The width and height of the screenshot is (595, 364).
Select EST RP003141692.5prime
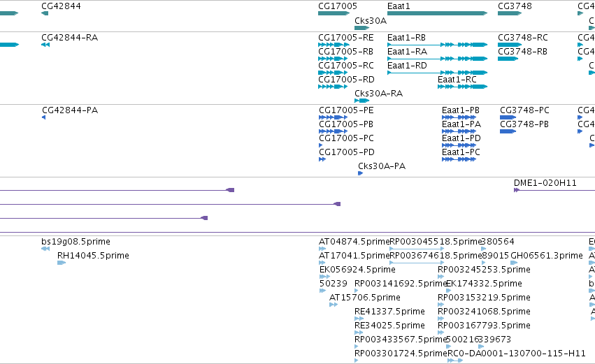tap(401, 284)
